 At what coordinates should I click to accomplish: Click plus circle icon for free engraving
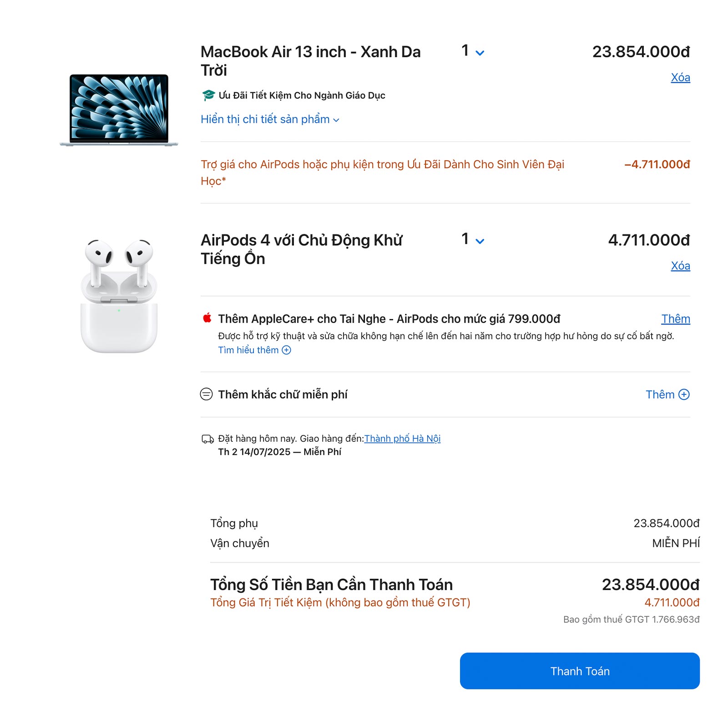684,394
